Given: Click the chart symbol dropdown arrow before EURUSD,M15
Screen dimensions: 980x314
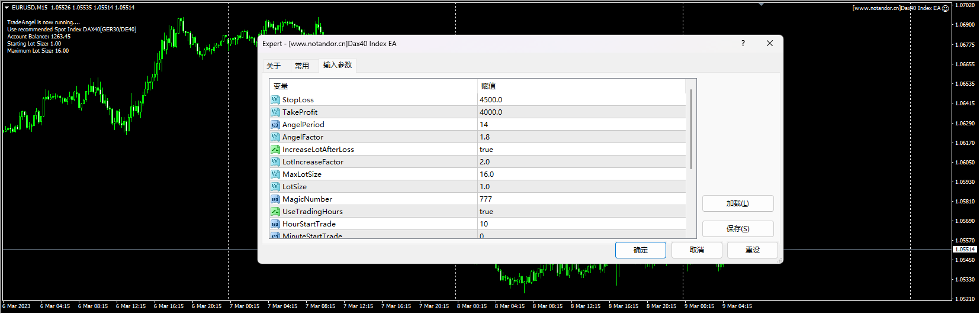Looking at the screenshot, I should pyautogui.click(x=7, y=8).
